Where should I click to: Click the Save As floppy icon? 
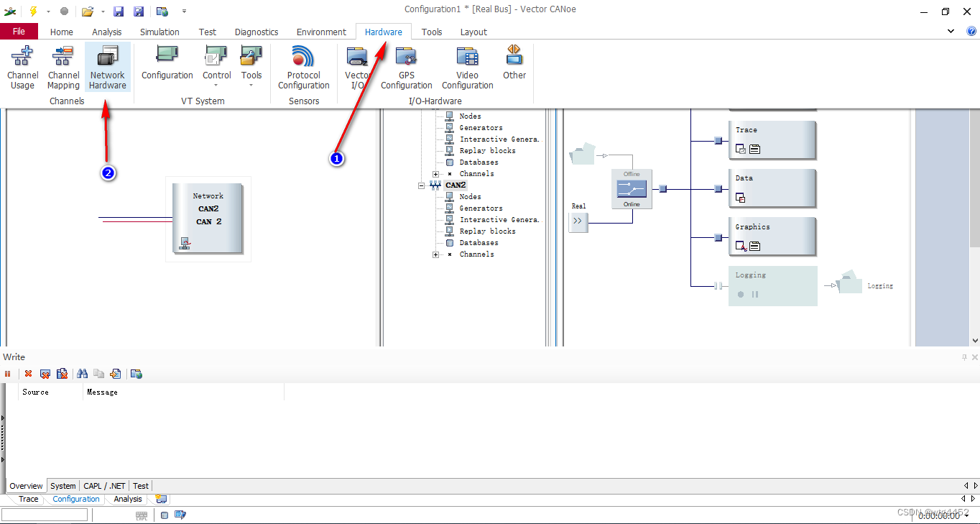point(139,11)
